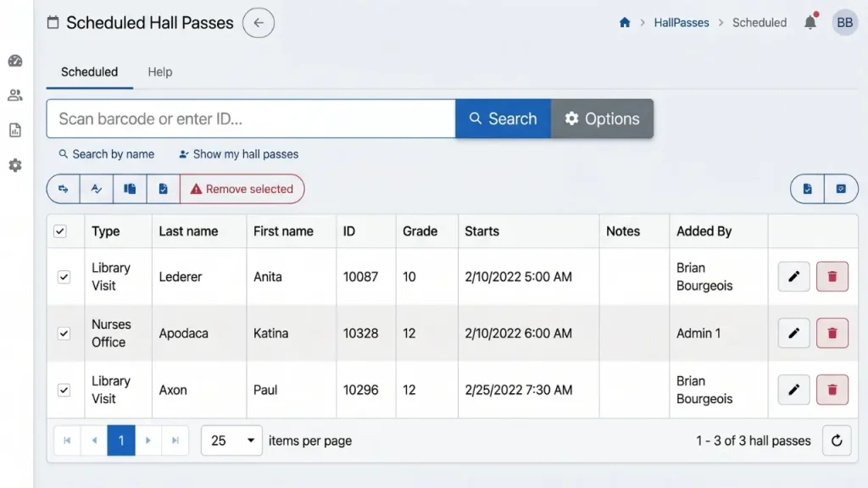Open the items per page dropdown
Image resolution: width=868 pixels, height=488 pixels.
click(x=231, y=441)
